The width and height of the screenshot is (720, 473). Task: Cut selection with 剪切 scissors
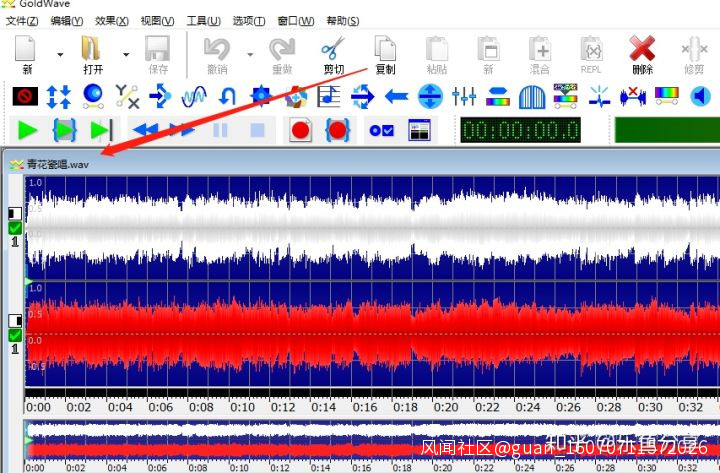tap(333, 55)
